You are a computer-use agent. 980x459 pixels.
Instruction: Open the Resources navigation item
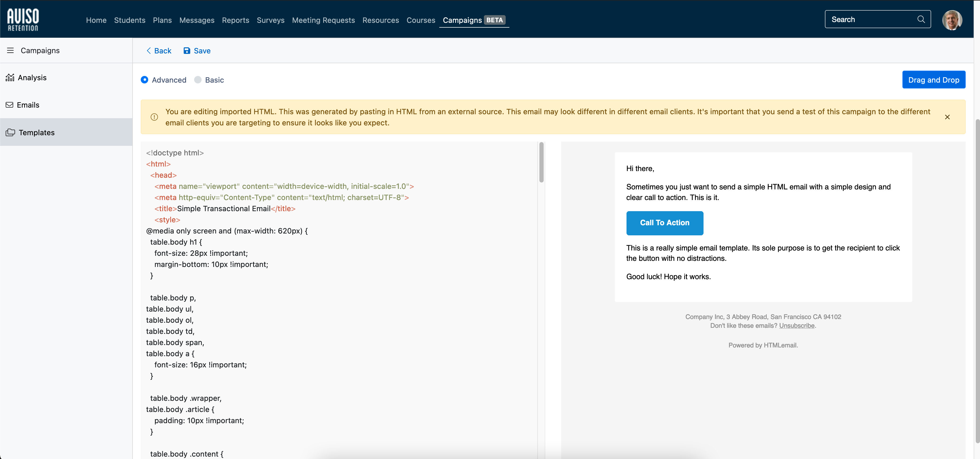pos(381,20)
